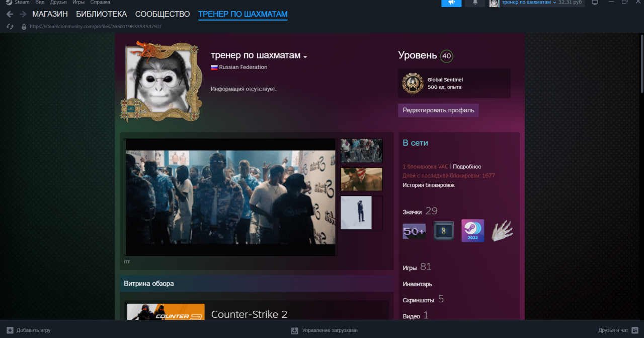Click the ггг caption under the screenshot

click(x=127, y=261)
